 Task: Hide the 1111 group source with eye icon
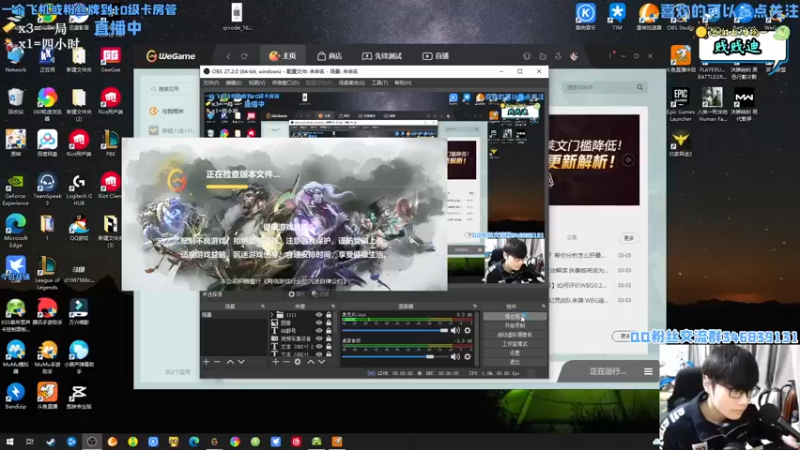pyautogui.click(x=319, y=315)
